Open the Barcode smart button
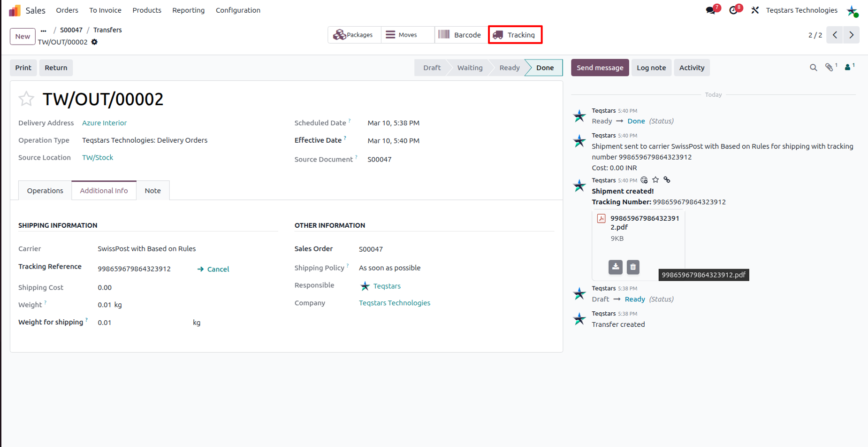This screenshot has width=868, height=447. pos(461,35)
